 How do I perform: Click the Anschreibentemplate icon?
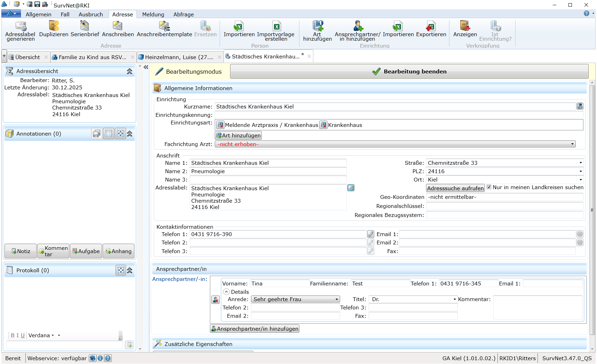[164, 26]
